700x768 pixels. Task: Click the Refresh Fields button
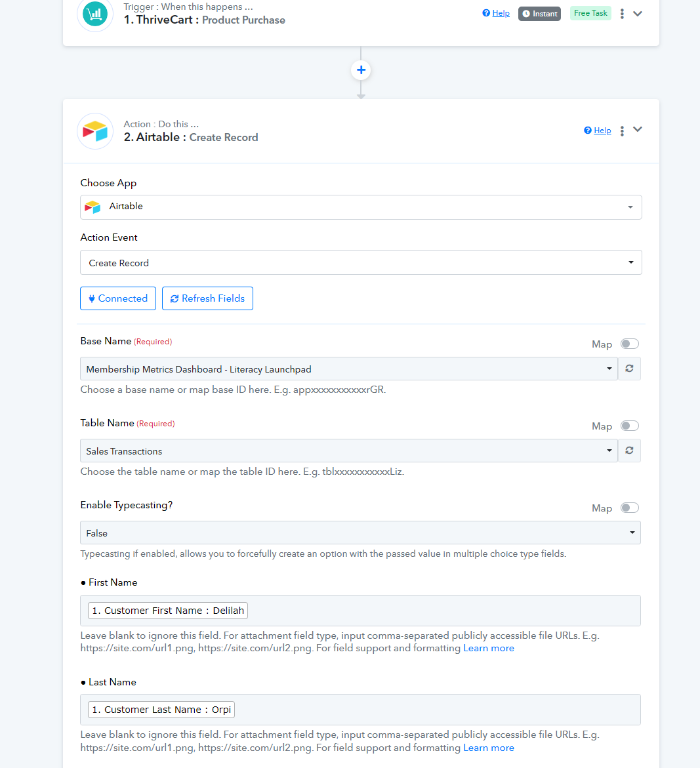click(x=208, y=298)
